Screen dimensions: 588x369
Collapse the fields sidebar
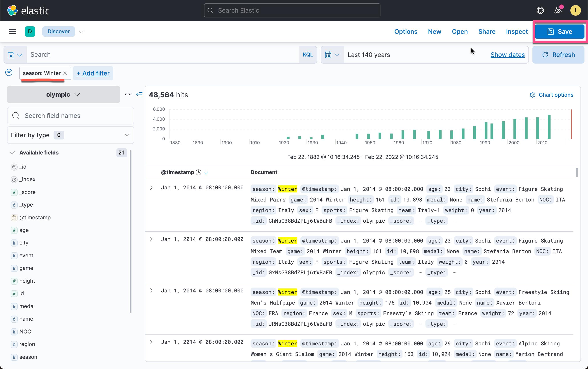[x=139, y=94]
